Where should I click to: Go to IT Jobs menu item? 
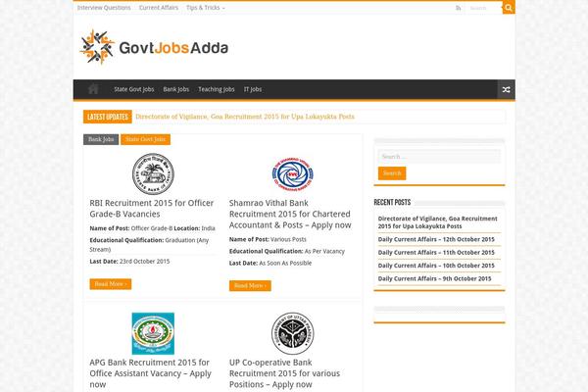point(253,89)
